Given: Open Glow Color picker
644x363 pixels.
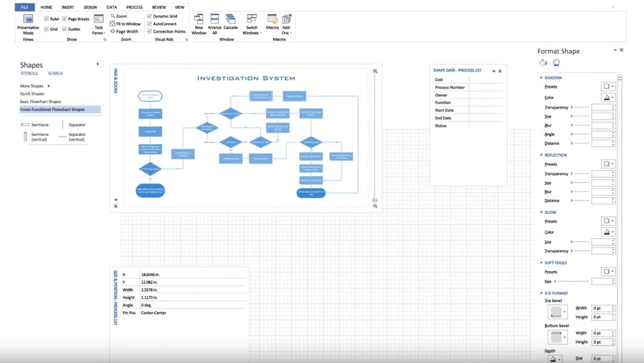Looking at the screenshot, I should 608,232.
